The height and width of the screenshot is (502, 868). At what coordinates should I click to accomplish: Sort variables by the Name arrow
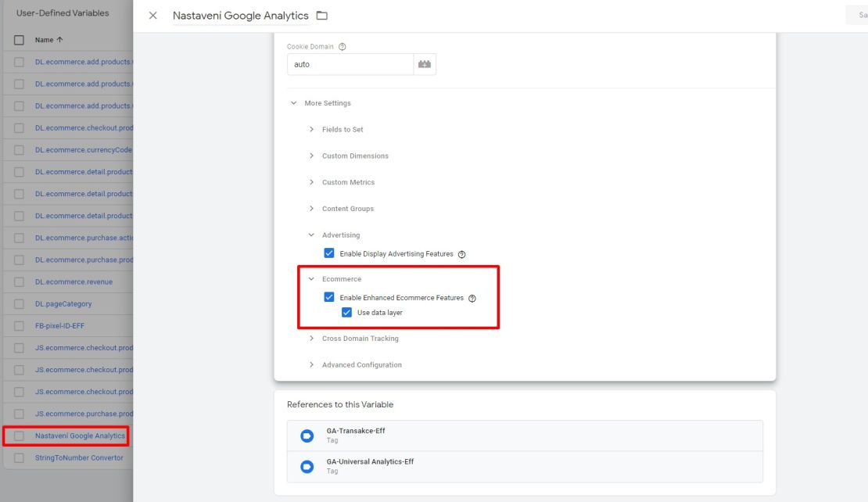coord(59,40)
